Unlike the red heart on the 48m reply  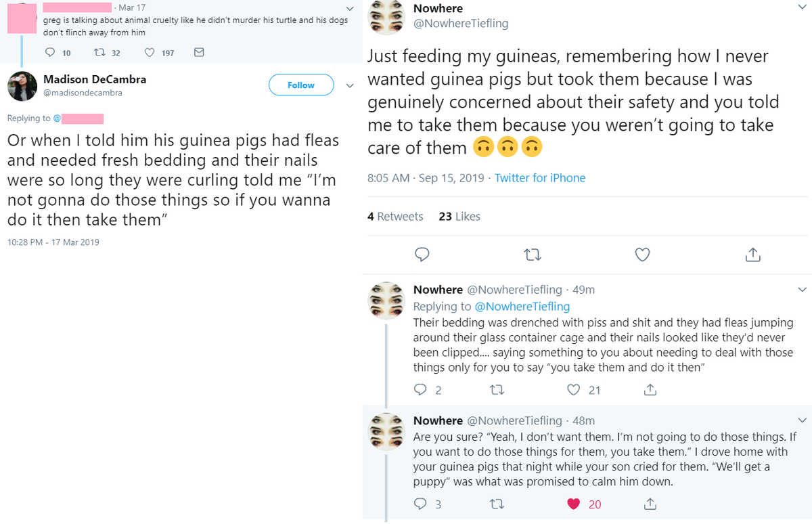click(x=573, y=504)
